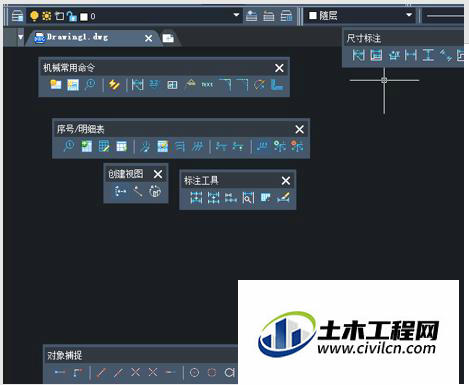Toggle layer 0 freeze sun icon
The width and height of the screenshot is (469, 385).
46,16
